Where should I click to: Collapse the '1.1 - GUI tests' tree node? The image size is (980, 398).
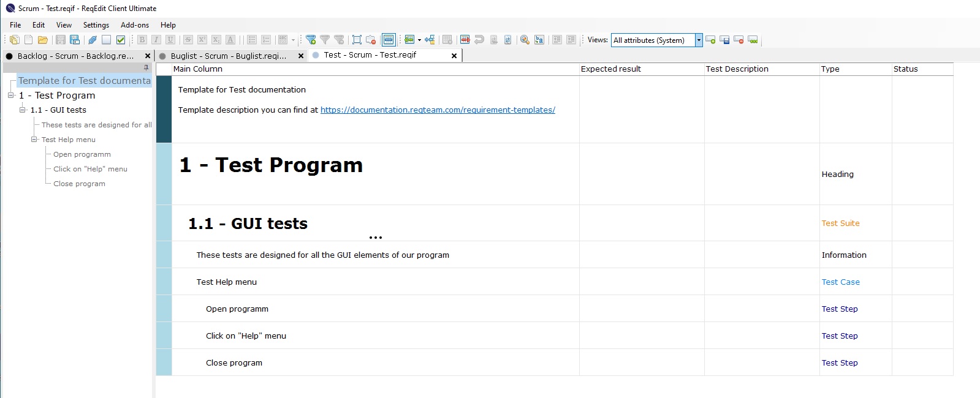point(22,110)
